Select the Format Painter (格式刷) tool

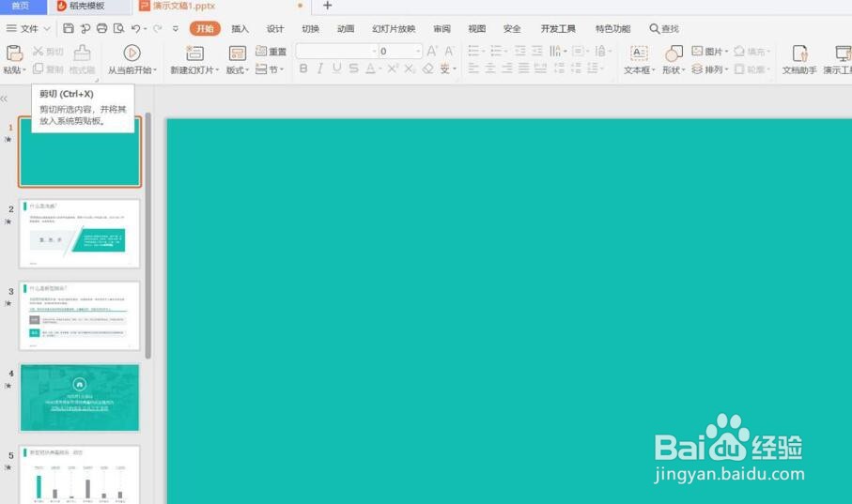[82, 59]
